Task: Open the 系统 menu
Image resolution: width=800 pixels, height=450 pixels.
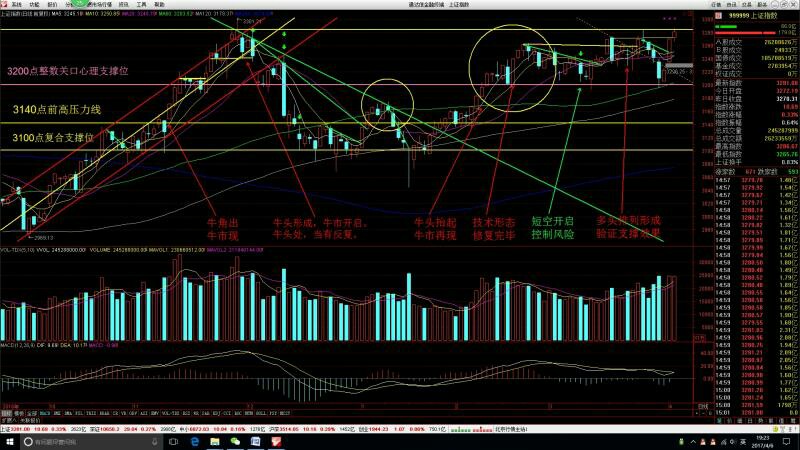Action: tap(16, 4)
